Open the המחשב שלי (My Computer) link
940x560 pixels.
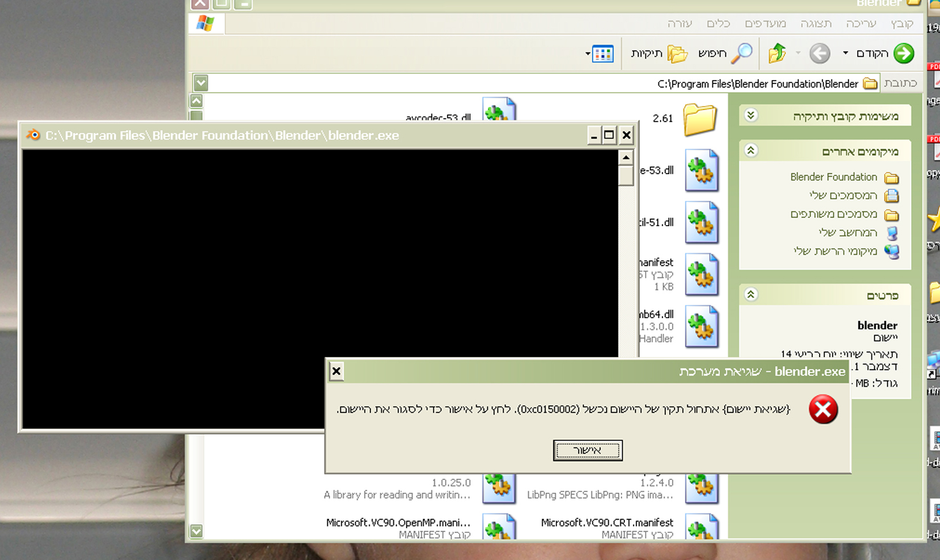[848, 233]
